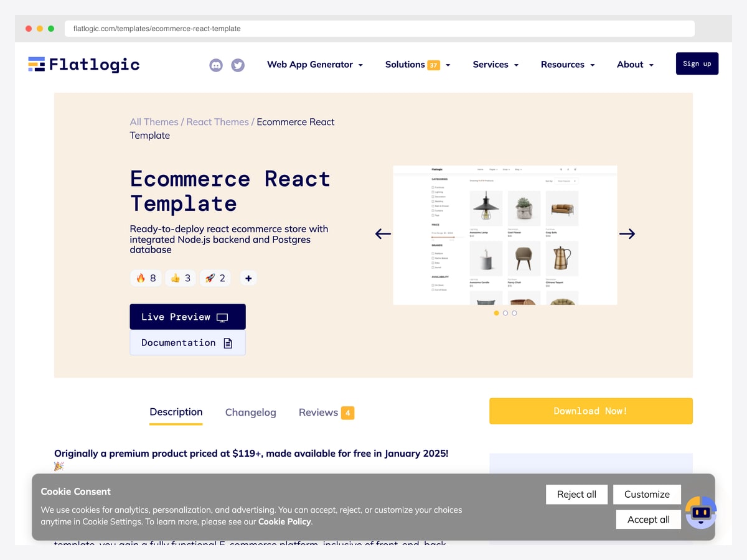Viewport: 747px width, 560px height.
Task: Open the chatbot robot assistant icon
Action: (702, 512)
